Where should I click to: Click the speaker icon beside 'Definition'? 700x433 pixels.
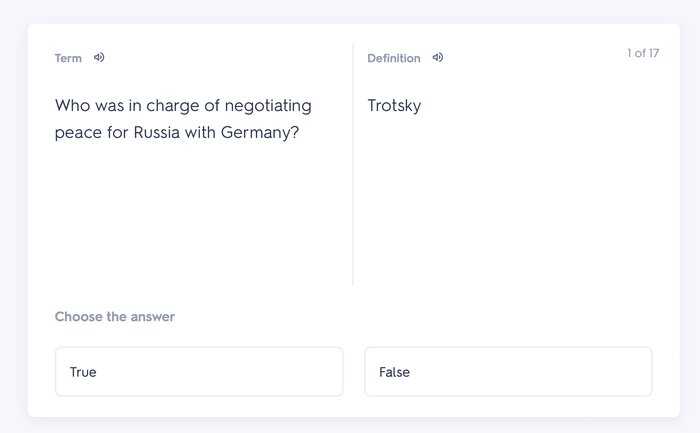click(x=438, y=58)
